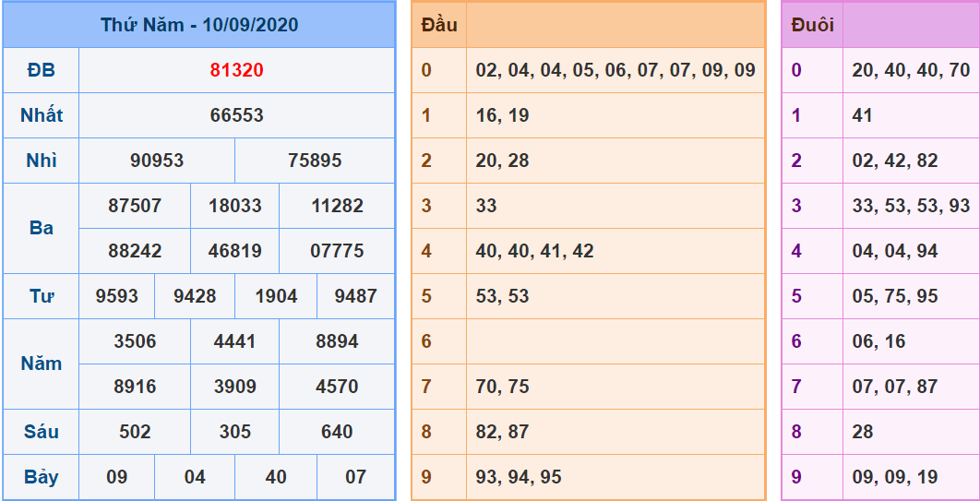Click third prize number 87507
Viewport: 980px width, 501px height.
pos(135,206)
